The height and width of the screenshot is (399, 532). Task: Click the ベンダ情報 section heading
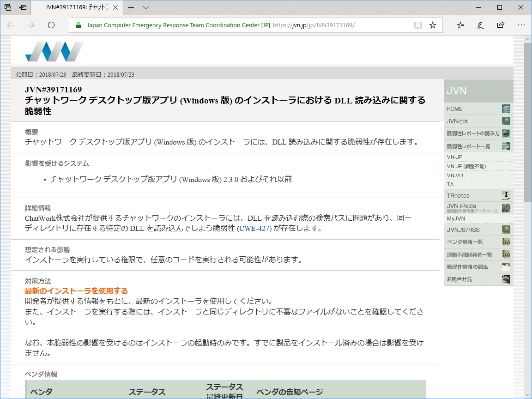[x=41, y=374]
